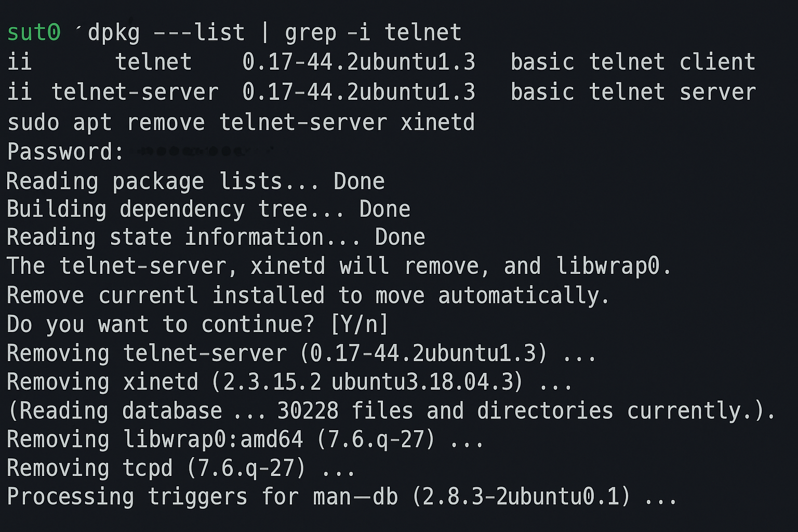Click 'Reading state information... Done' line
The height and width of the screenshot is (532, 798).
point(216,237)
